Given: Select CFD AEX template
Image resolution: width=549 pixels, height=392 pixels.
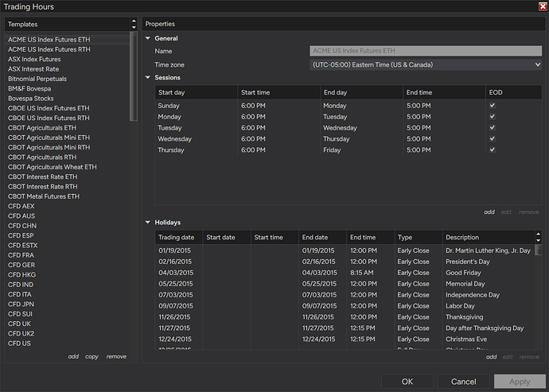Looking at the screenshot, I should coord(68,206).
